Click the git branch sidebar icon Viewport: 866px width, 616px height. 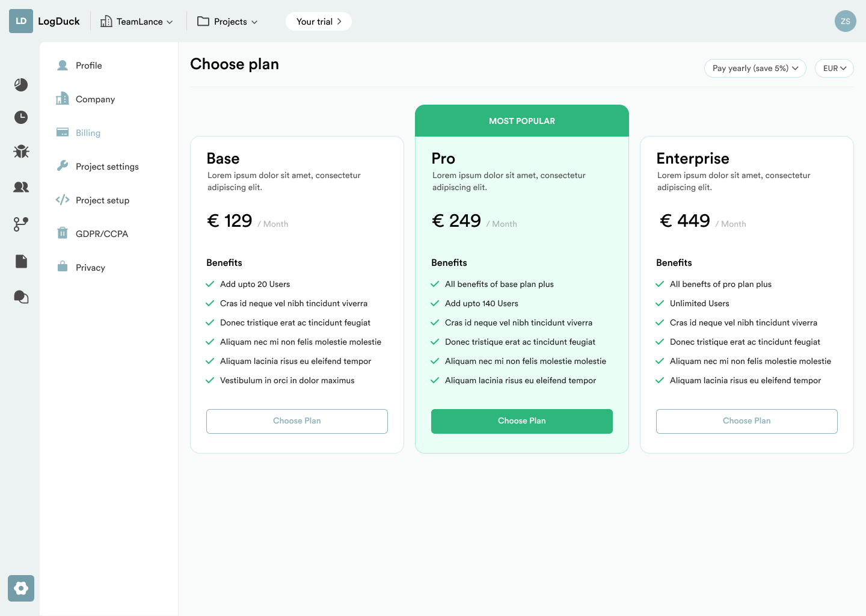(x=21, y=224)
